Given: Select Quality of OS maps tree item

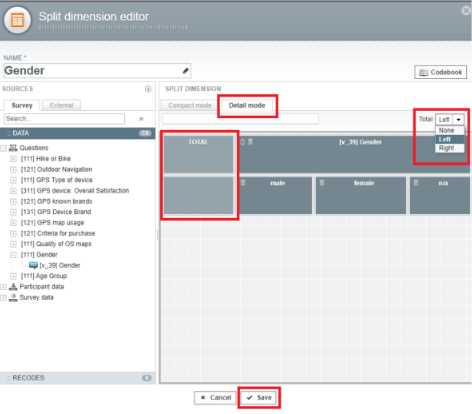Looking at the screenshot, I should [x=56, y=244].
